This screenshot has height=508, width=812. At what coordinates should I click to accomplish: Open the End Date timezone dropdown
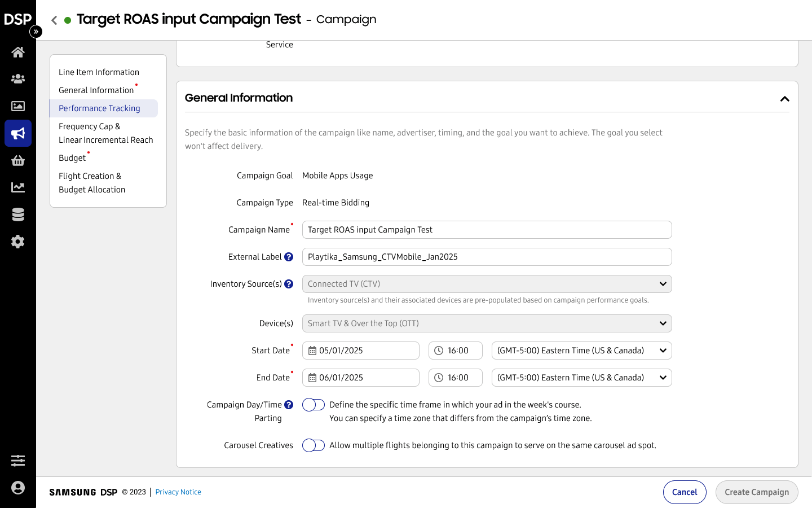pos(581,378)
